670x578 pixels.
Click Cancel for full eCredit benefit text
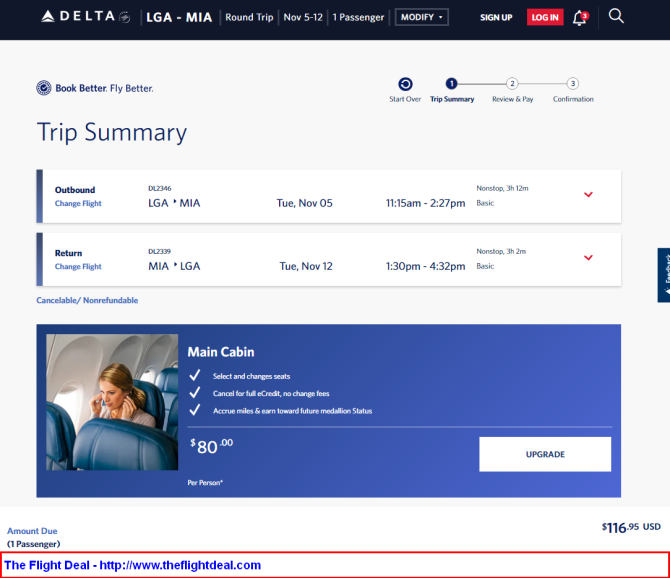(x=271, y=393)
